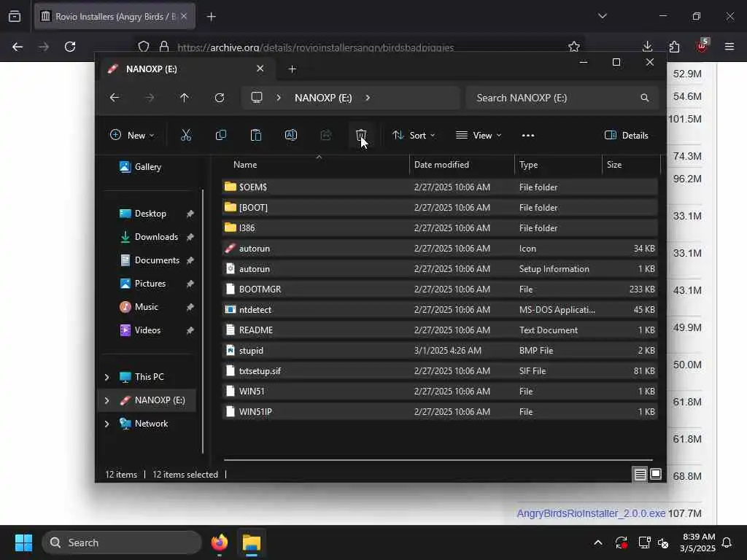Click the Paste clipboard icon

[x=256, y=135]
